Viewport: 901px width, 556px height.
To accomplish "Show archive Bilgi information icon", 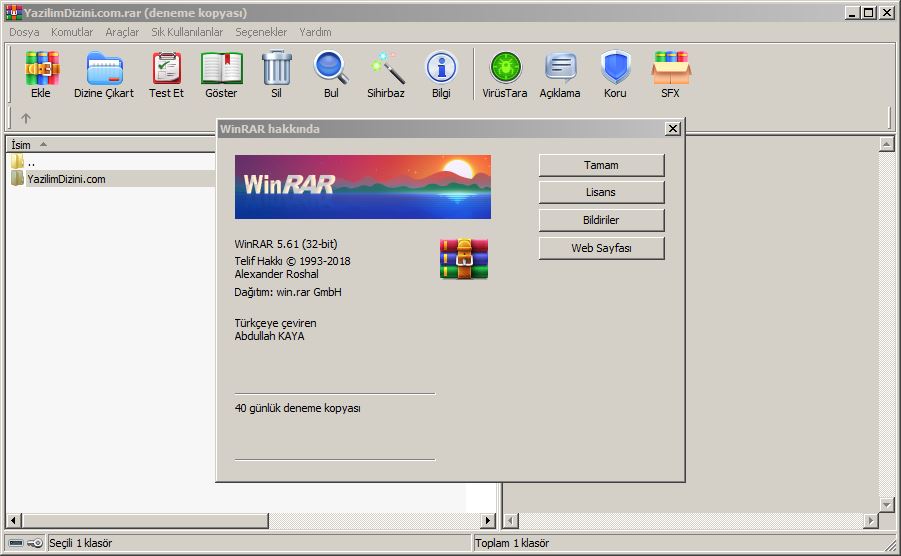I will [x=441, y=68].
